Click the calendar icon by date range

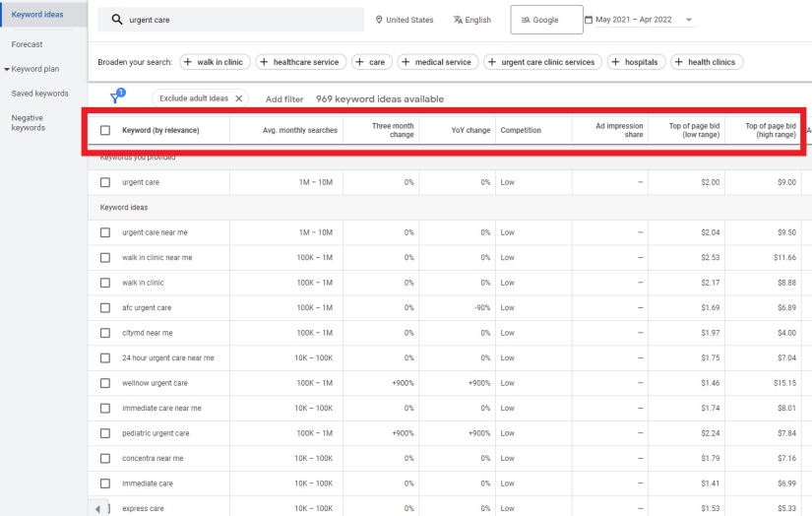point(589,20)
